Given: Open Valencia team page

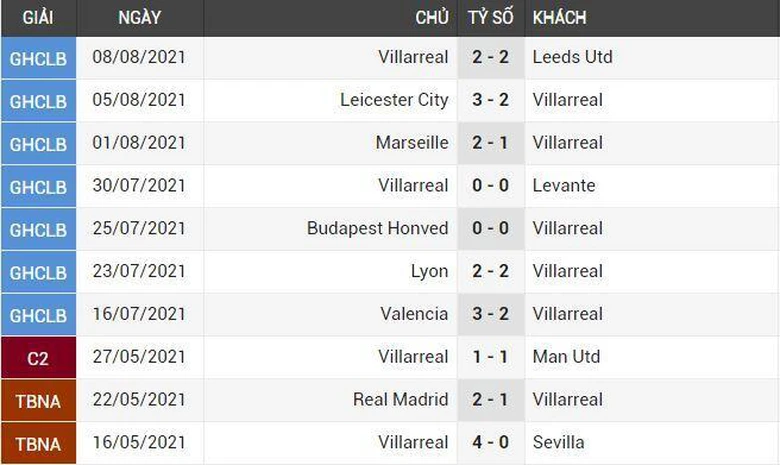Looking at the screenshot, I should 414,314.
